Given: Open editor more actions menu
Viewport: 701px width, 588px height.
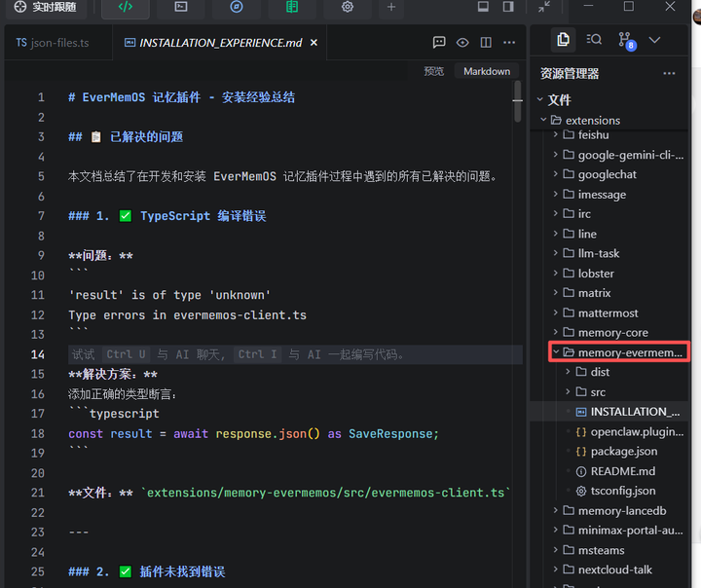Looking at the screenshot, I should (x=509, y=43).
